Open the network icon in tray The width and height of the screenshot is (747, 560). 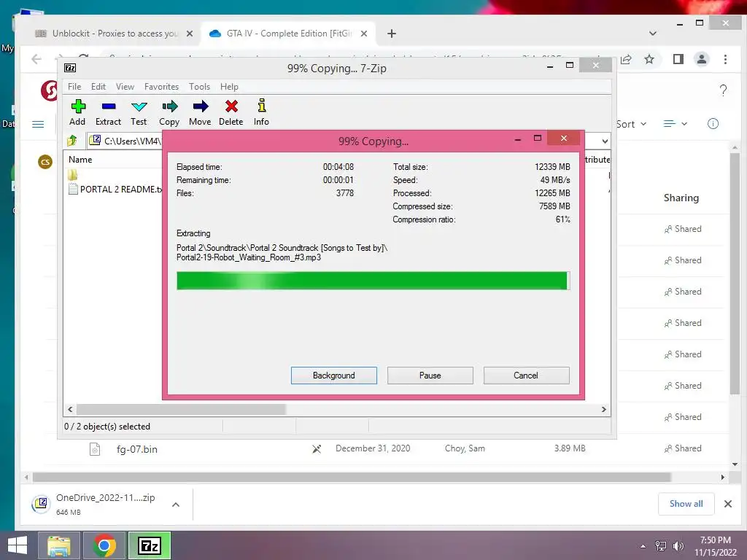pyautogui.click(x=661, y=546)
